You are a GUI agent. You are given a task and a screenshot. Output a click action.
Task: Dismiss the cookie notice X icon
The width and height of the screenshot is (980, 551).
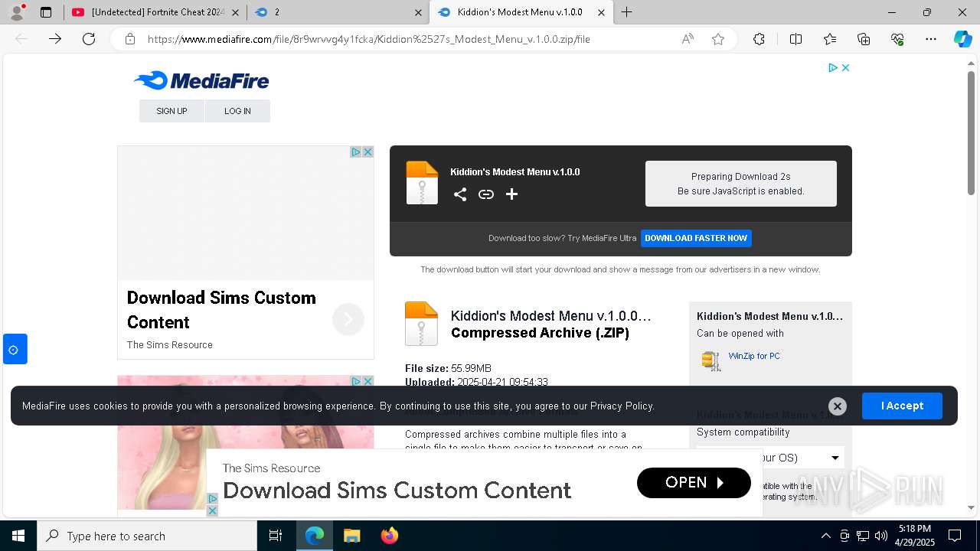pos(838,406)
